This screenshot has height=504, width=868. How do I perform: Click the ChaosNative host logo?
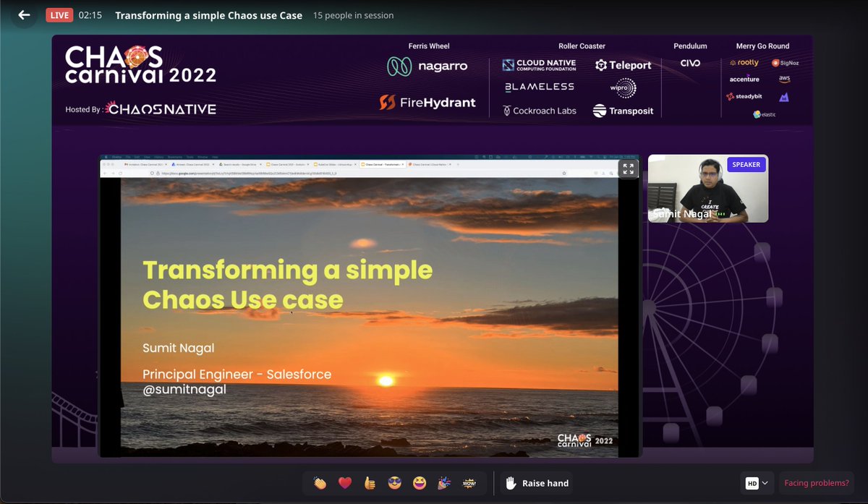click(161, 109)
